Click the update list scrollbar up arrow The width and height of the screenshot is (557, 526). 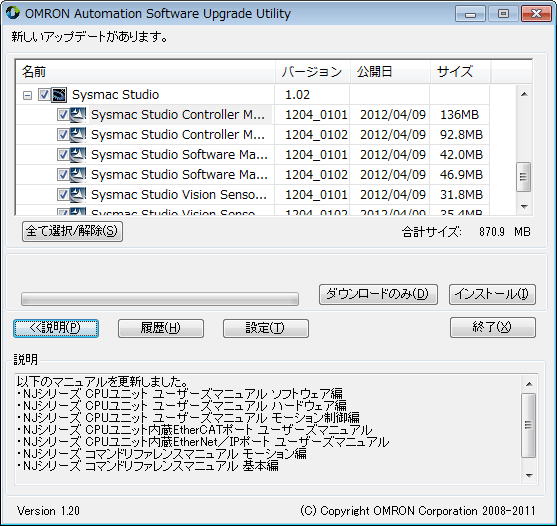(524, 94)
